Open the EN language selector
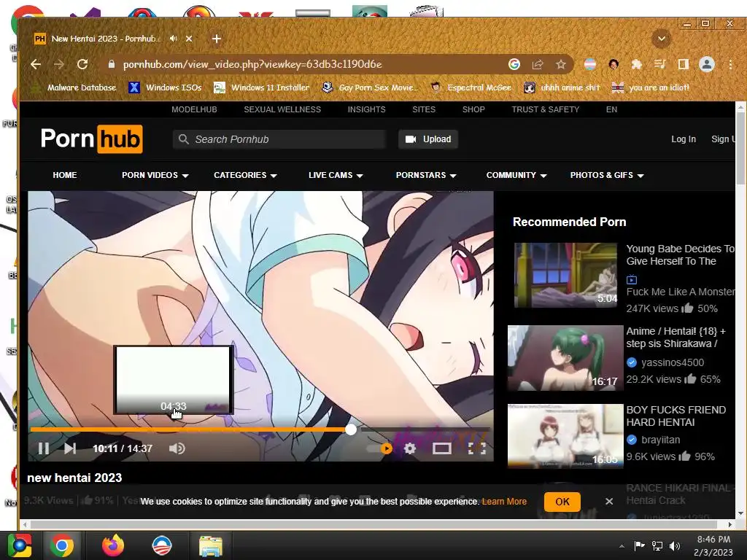Image resolution: width=747 pixels, height=560 pixels. click(x=612, y=109)
